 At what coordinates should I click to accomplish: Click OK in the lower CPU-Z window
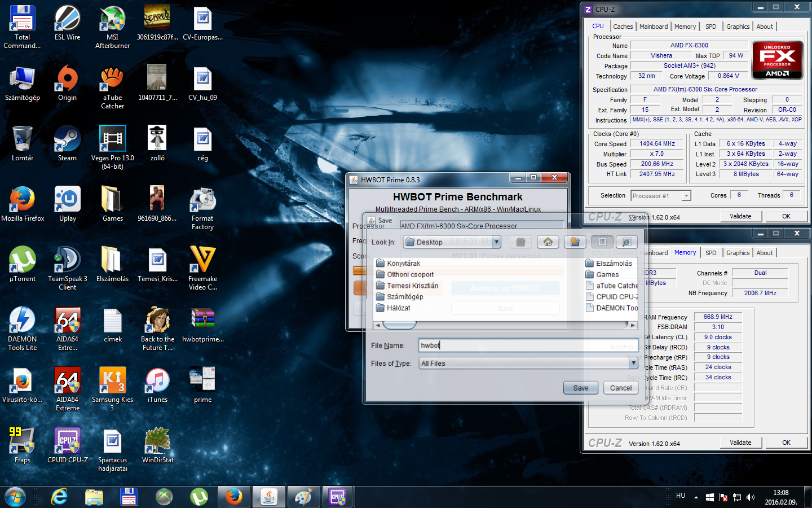(786, 443)
